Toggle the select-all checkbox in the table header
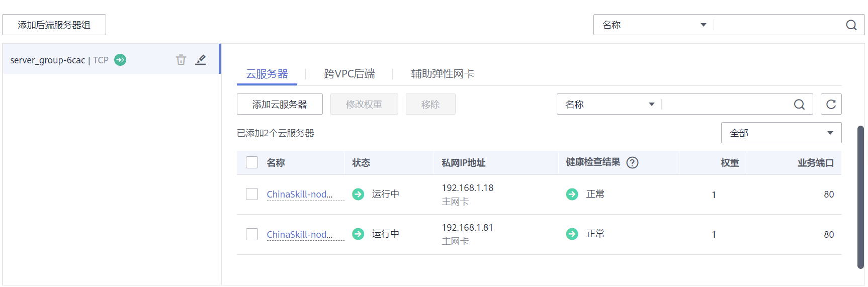Screen dimensions: 868x287 (252, 162)
